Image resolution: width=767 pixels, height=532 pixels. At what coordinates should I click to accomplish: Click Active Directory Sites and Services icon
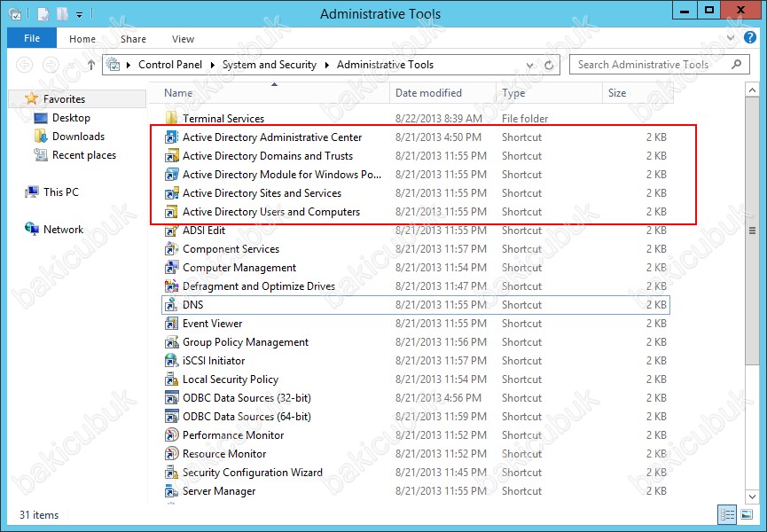[171, 193]
